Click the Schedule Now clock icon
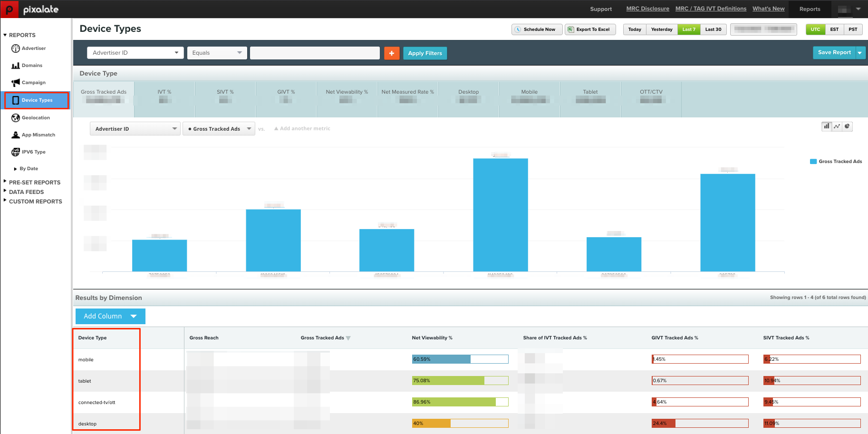This screenshot has height=434, width=868. click(x=518, y=29)
